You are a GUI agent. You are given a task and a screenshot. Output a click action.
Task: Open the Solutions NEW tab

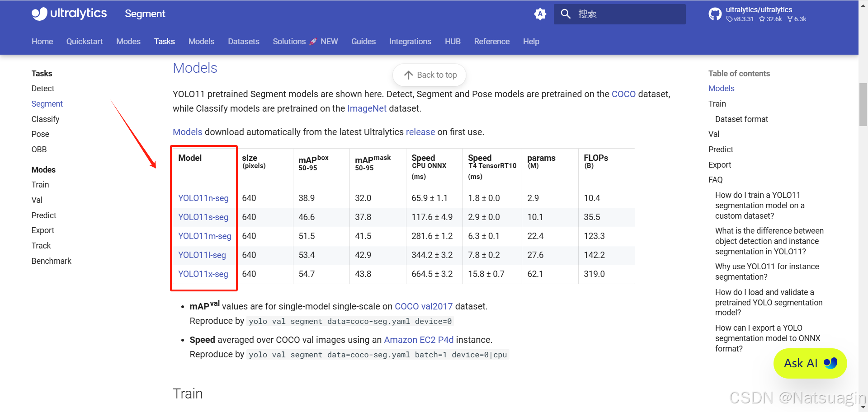[305, 42]
